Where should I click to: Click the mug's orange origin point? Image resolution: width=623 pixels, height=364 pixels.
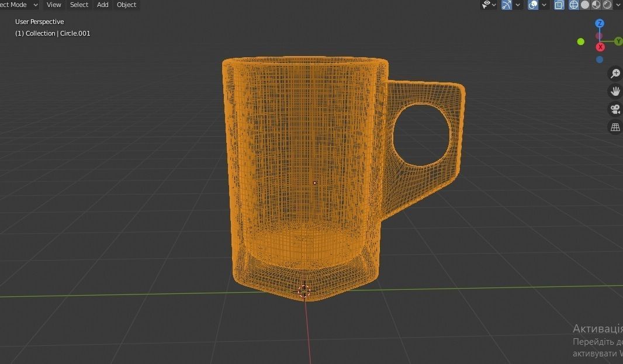314,183
